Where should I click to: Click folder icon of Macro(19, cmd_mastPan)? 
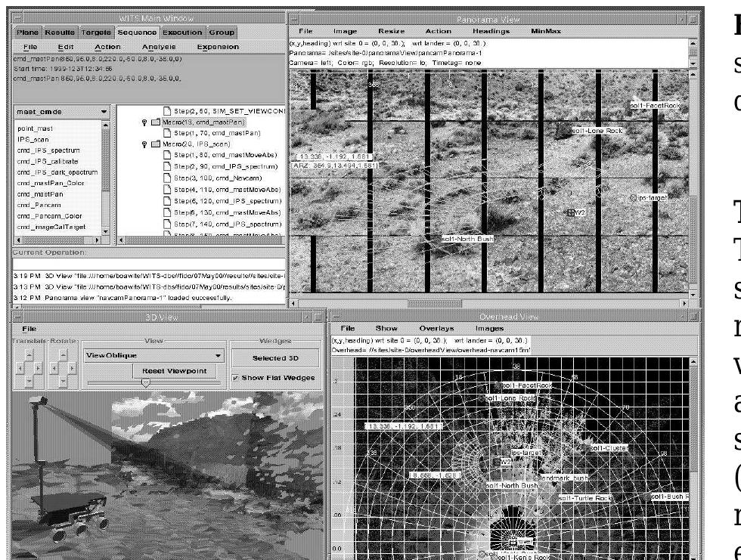click(156, 122)
